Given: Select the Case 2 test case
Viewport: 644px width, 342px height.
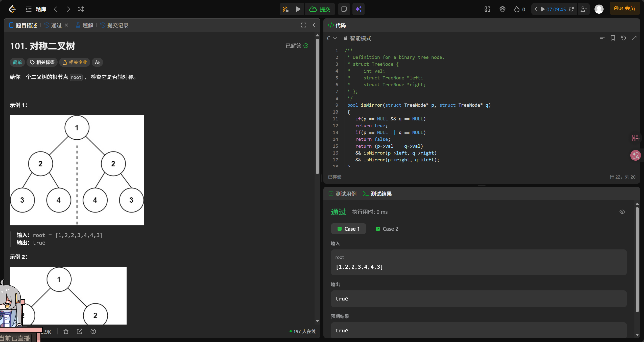Looking at the screenshot, I should [x=387, y=229].
